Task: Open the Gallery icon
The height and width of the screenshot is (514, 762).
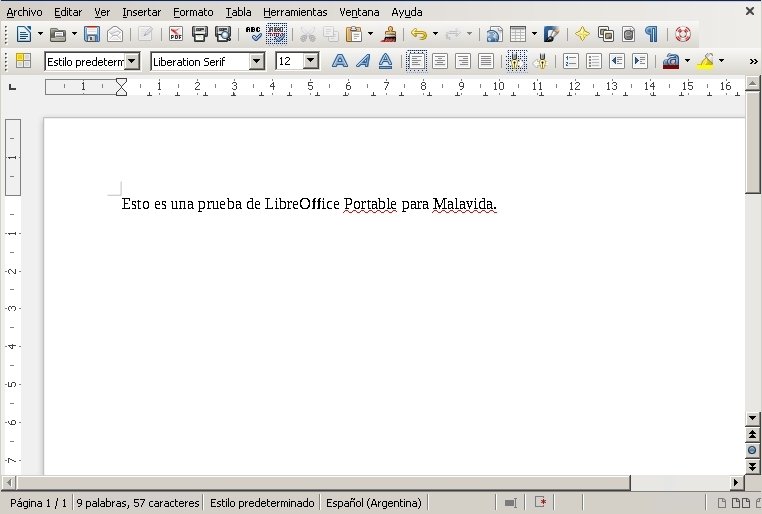Action: pos(606,34)
